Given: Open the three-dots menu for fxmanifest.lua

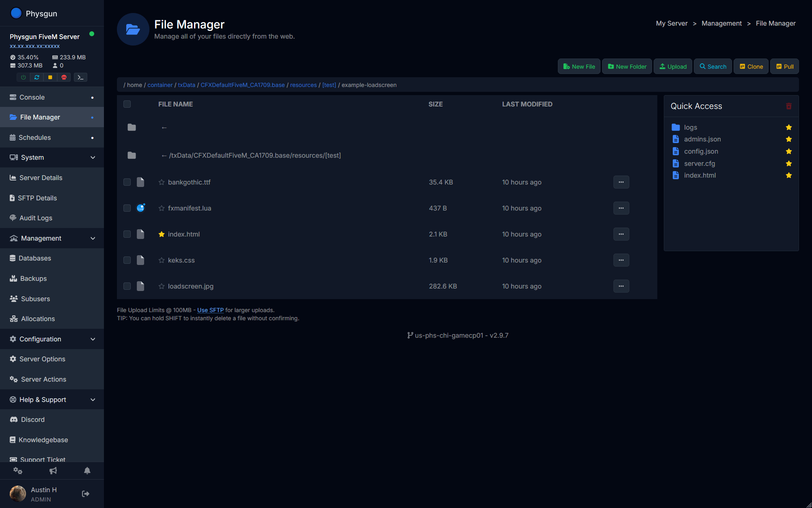Looking at the screenshot, I should point(621,208).
